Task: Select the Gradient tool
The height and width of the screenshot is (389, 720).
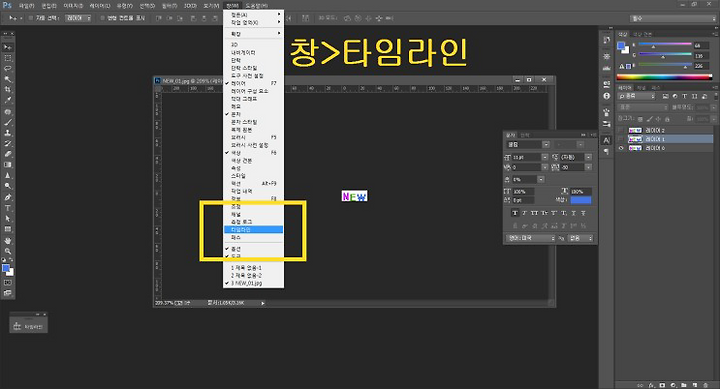Action: (x=8, y=164)
